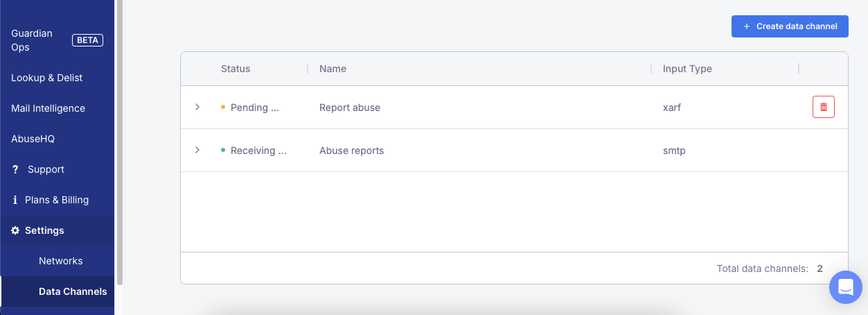Open Guardian Ops in the sidebar

point(32,40)
